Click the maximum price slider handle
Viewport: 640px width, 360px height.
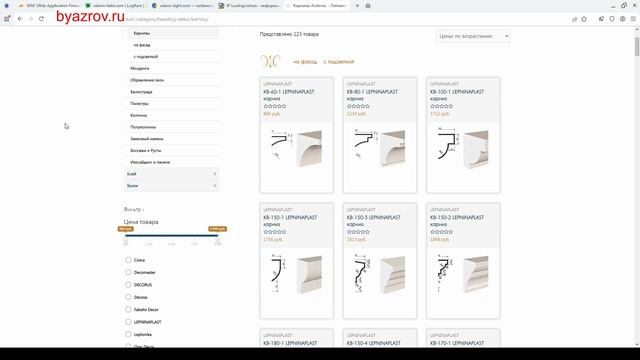point(217,229)
